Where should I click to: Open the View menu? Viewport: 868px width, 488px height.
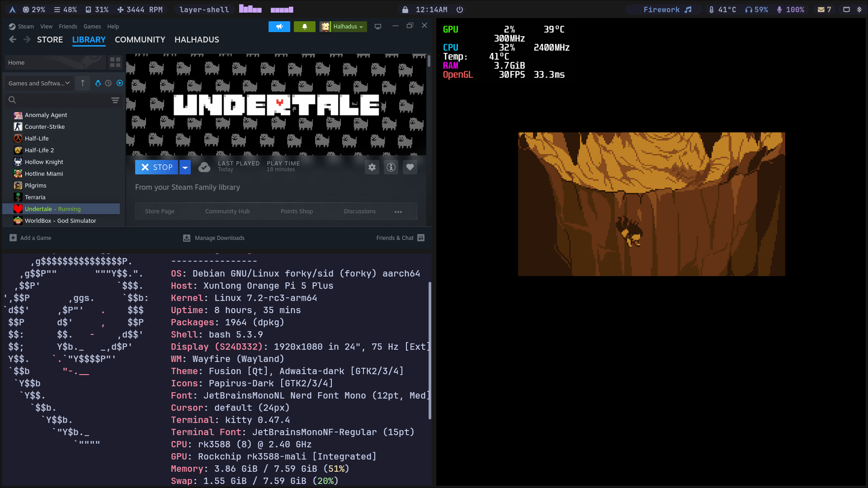coord(46,27)
